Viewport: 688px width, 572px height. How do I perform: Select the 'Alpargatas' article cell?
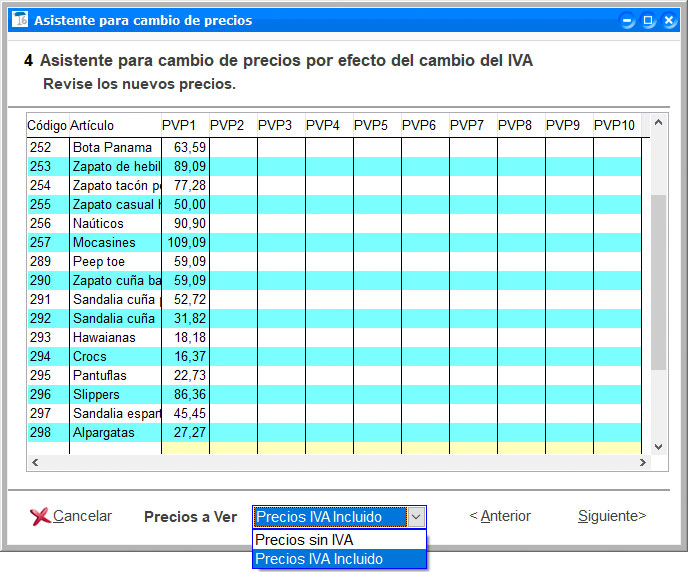(x=115, y=433)
